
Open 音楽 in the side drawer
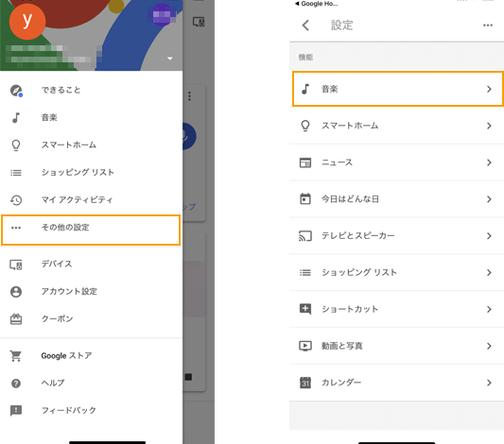(91, 117)
